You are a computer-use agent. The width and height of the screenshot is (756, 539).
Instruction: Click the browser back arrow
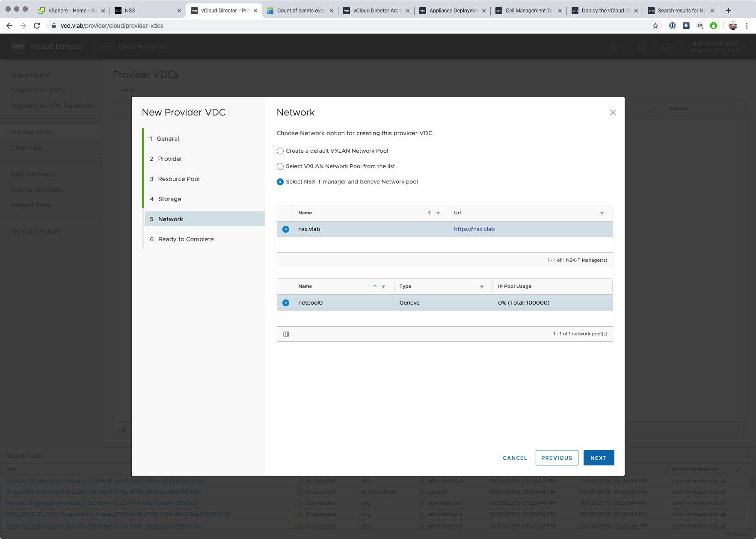(x=9, y=26)
